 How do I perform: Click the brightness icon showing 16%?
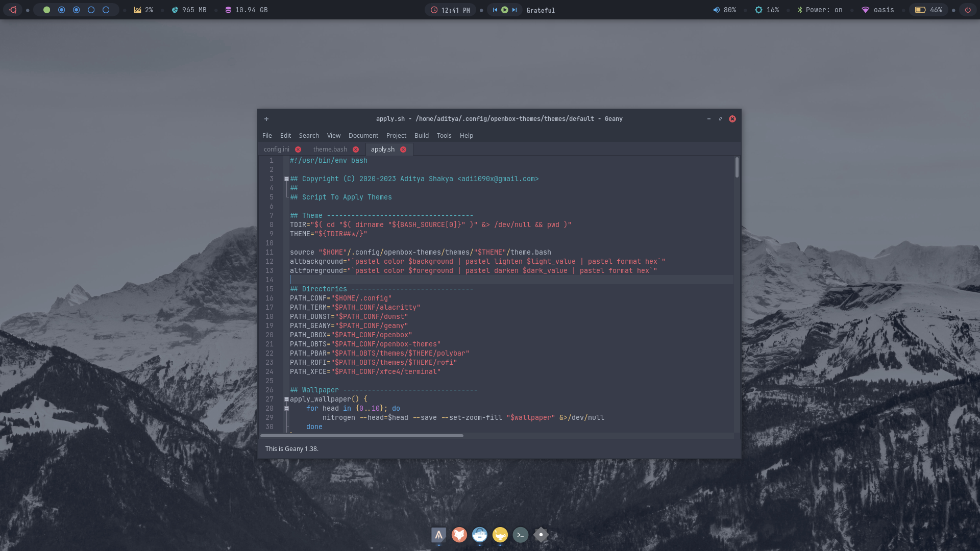pos(758,10)
